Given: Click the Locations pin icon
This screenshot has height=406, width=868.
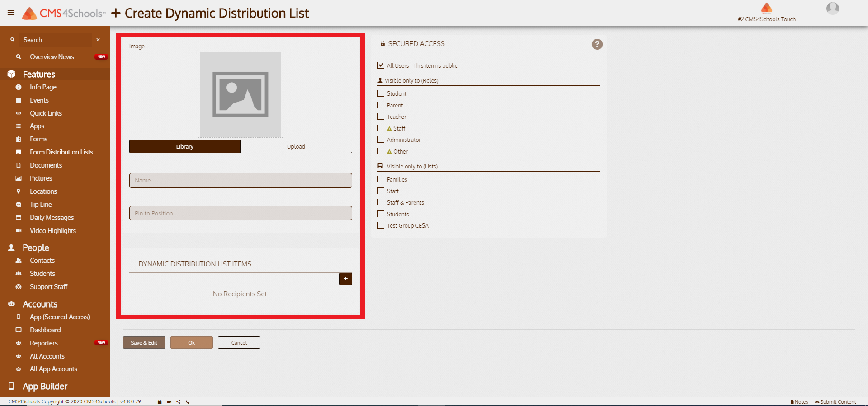Looking at the screenshot, I should (x=19, y=191).
